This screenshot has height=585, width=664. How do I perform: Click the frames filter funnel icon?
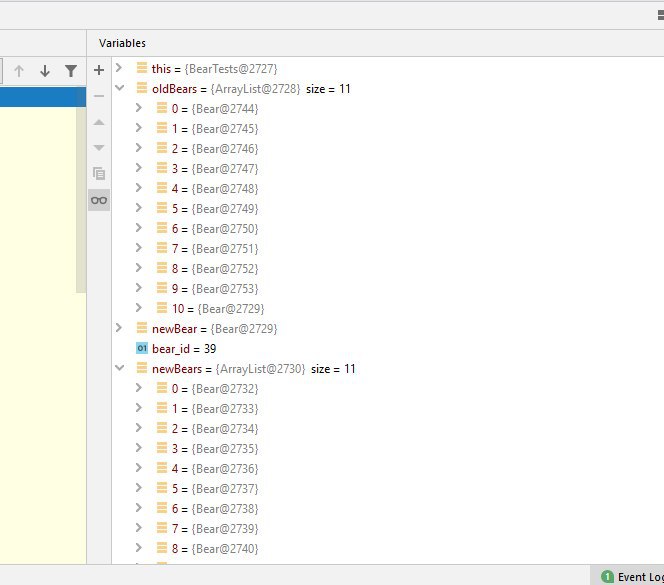click(71, 71)
